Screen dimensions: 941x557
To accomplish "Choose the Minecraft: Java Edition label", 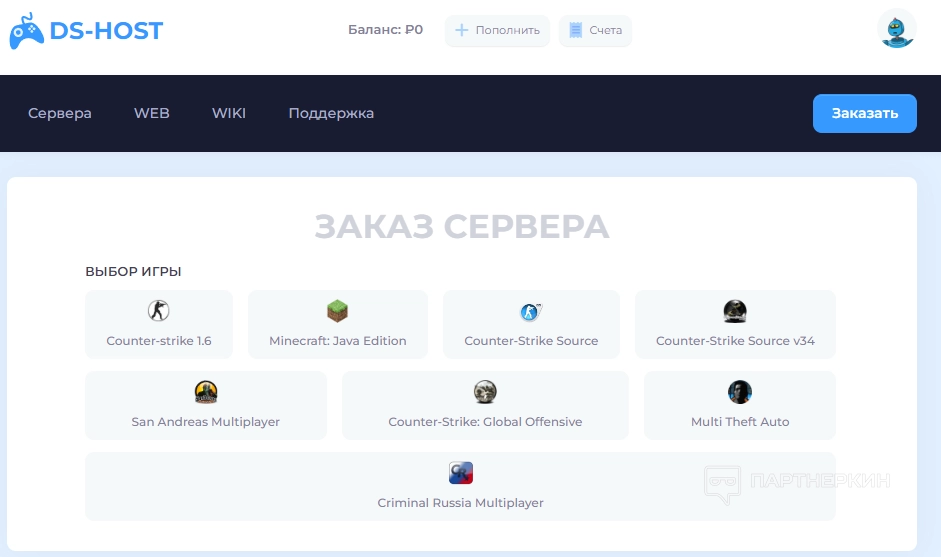I will pos(338,341).
